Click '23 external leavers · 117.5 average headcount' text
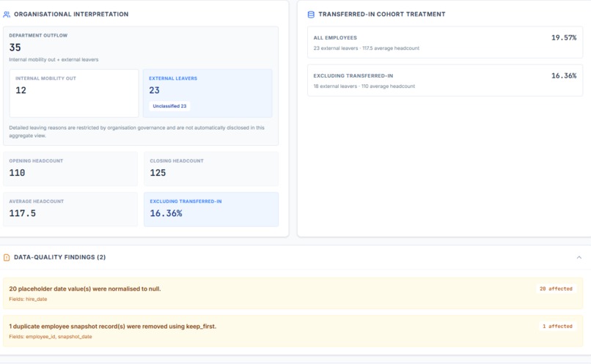The width and height of the screenshot is (591, 364). click(367, 48)
